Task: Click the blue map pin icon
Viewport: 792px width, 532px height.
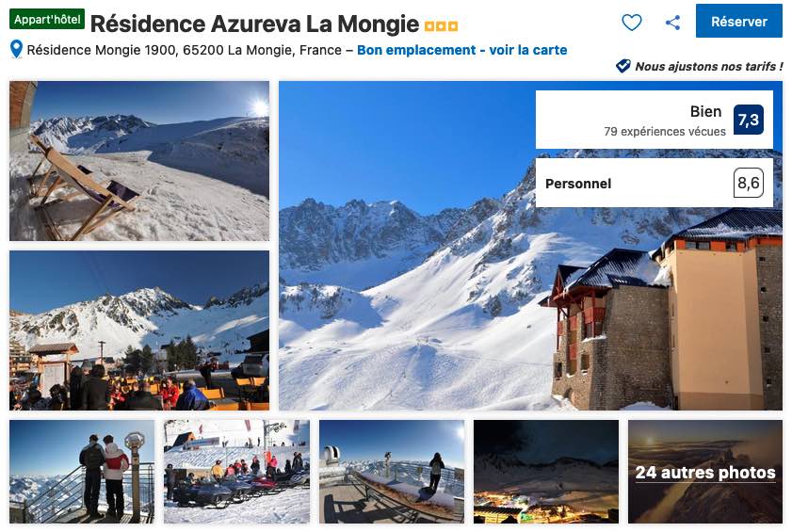Action: tap(16, 50)
